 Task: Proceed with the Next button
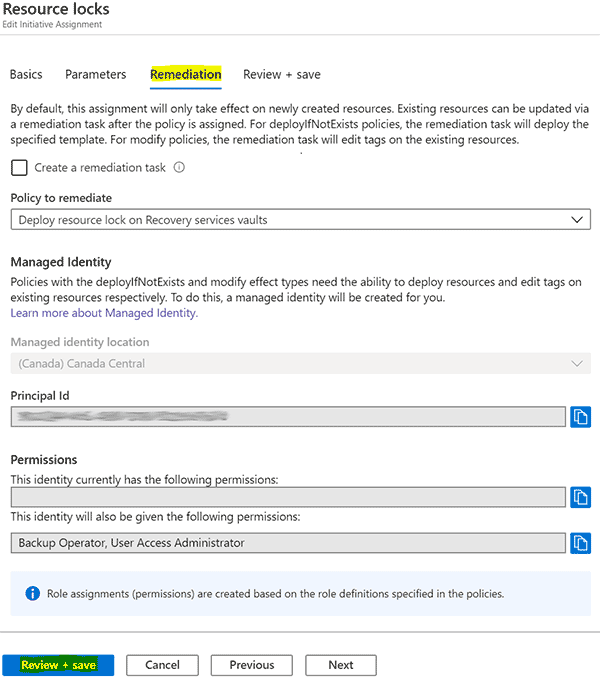point(341,665)
